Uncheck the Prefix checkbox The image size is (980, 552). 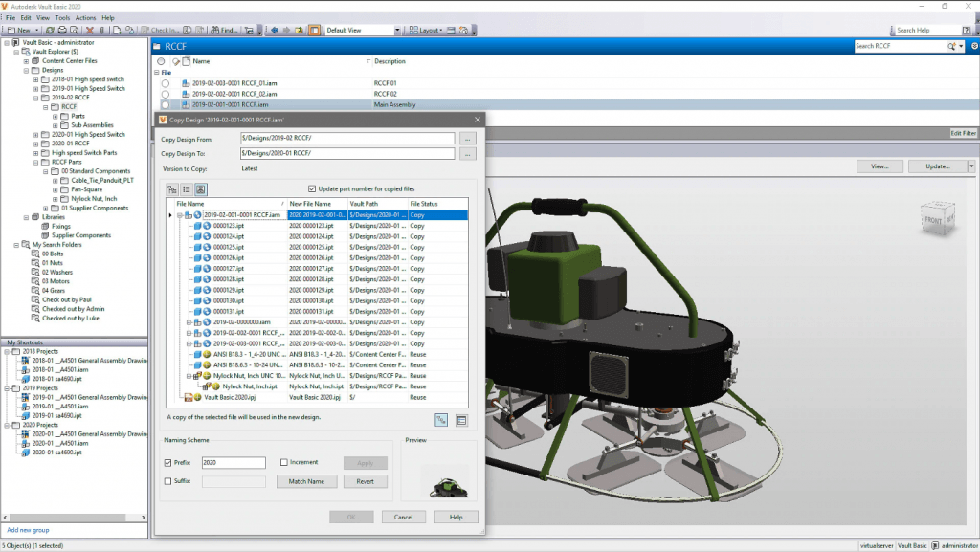[167, 463]
